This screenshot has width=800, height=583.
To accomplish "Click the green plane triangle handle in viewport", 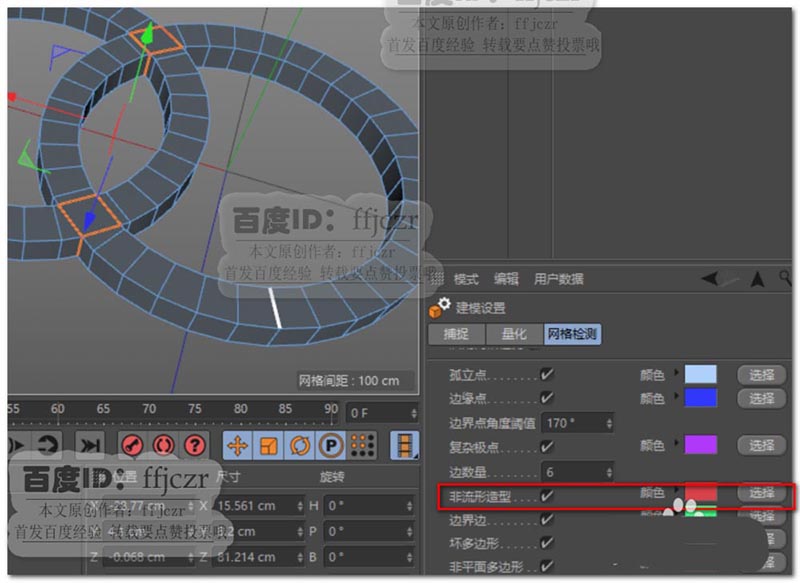I will [27, 159].
